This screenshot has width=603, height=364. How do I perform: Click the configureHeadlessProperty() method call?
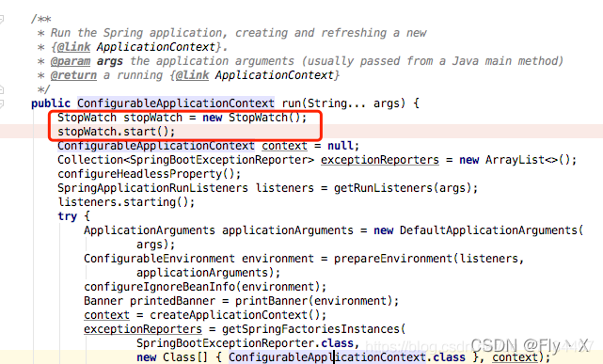[150, 174]
